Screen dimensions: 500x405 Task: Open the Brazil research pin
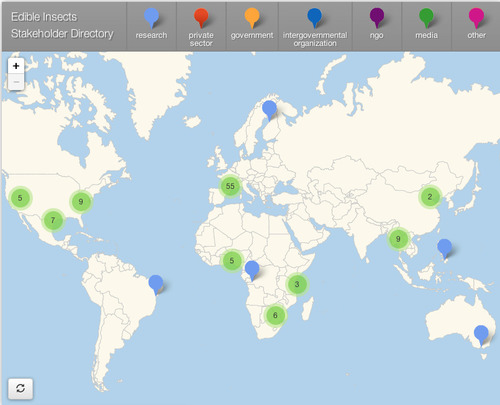[x=156, y=285]
